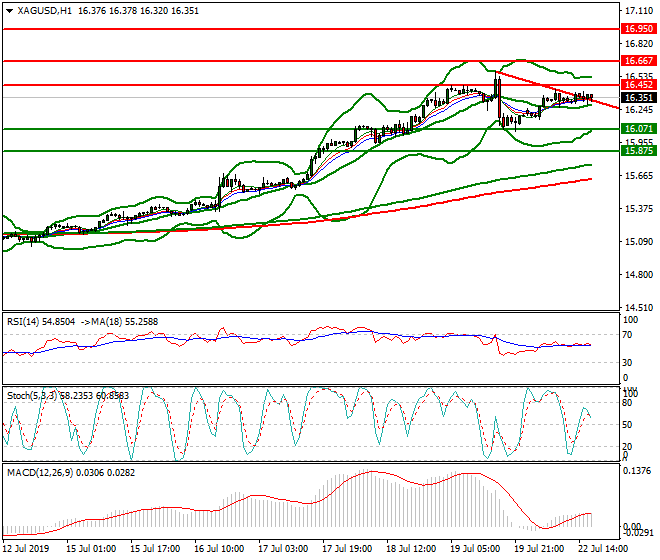Click the 14.510 price scale value

point(639,308)
